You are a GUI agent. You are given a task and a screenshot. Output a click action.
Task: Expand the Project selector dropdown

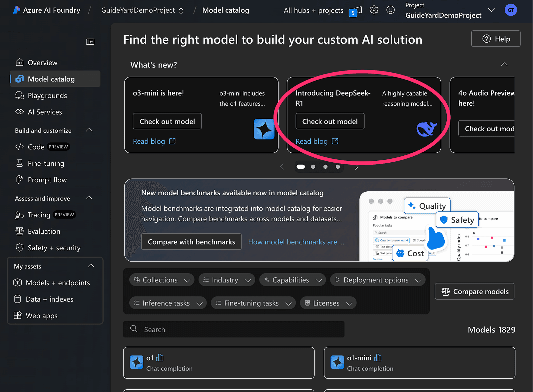pos(492,10)
